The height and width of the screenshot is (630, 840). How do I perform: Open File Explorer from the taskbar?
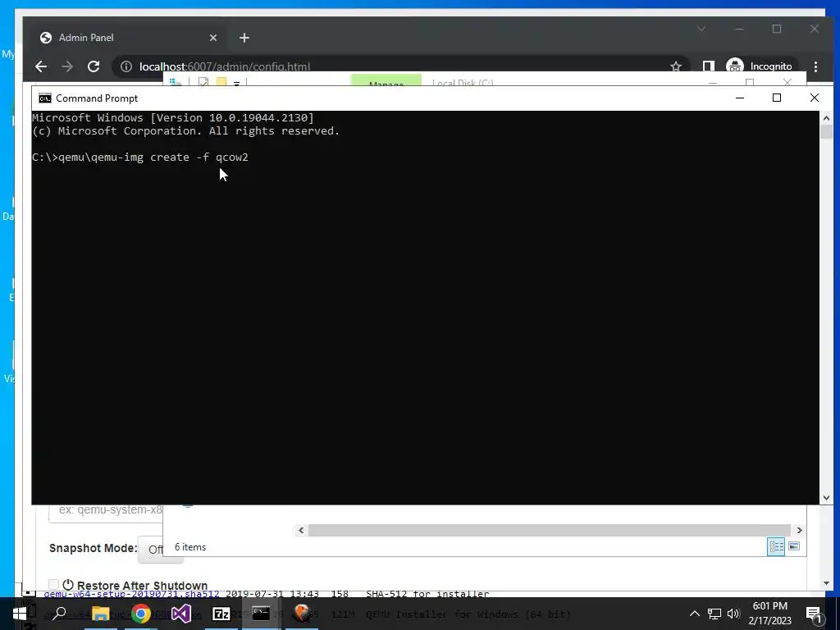pyautogui.click(x=100, y=614)
